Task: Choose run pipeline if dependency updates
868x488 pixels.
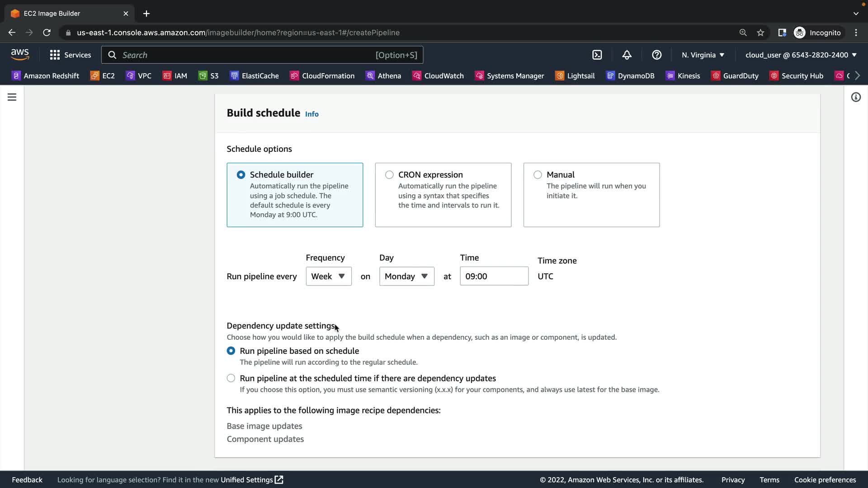Action: 231,378
